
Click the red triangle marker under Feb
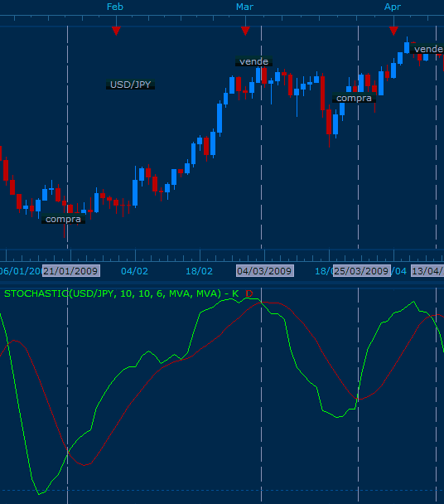pos(116,31)
